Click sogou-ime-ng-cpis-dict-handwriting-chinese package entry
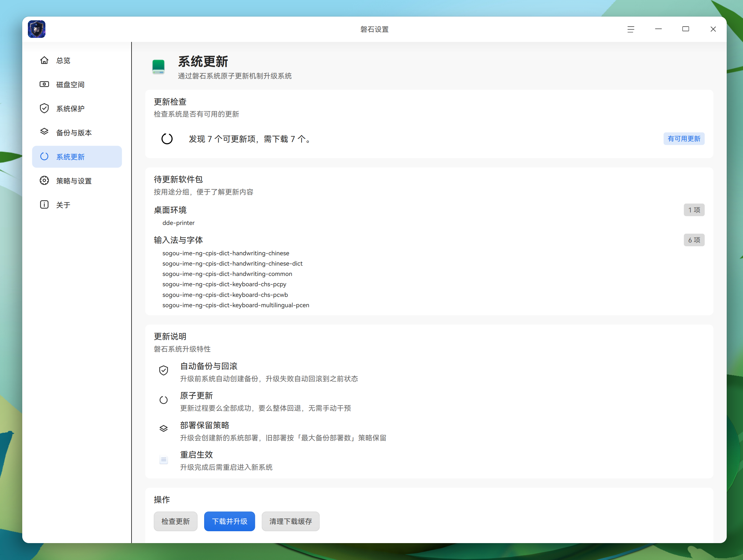Screen dimensions: 743x560 point(226,253)
